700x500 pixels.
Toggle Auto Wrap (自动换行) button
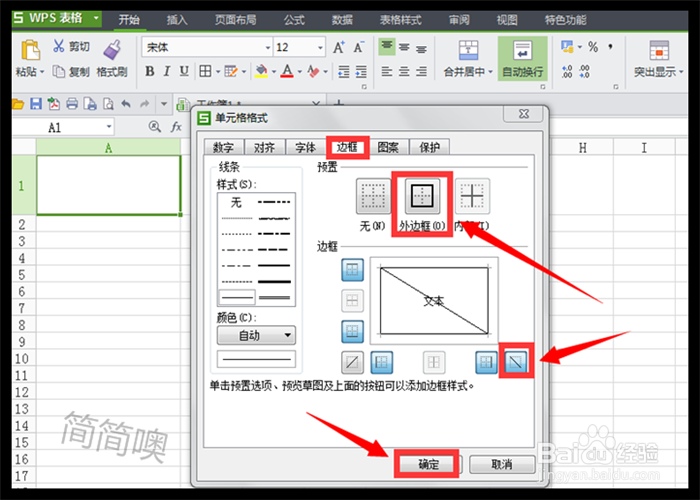[x=522, y=58]
